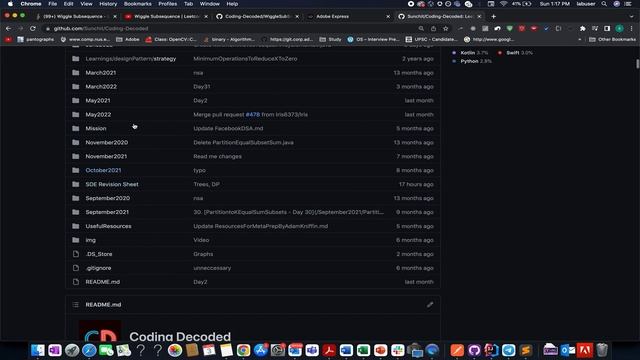Open 'Update ResourcesForMetaPrepByAdamKriffin.md' commit message

pos(260,226)
